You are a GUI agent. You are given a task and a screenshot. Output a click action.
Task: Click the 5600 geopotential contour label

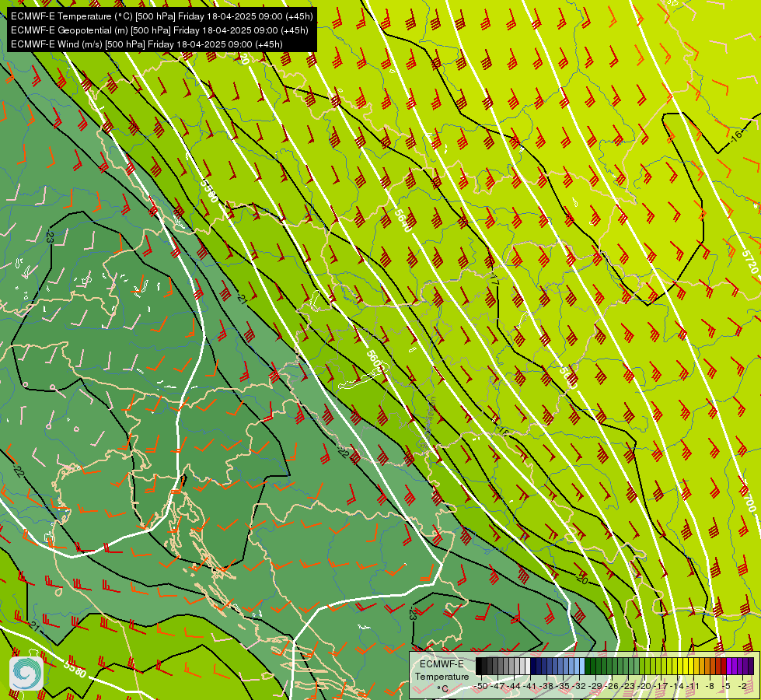[375, 362]
